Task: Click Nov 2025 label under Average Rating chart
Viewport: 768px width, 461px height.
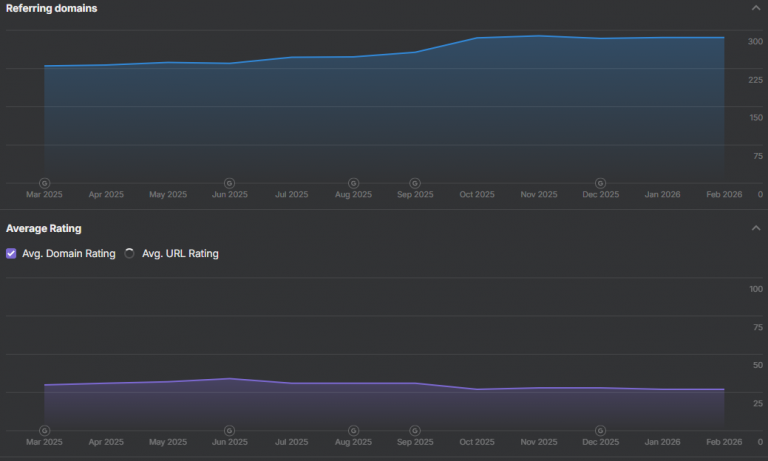Action: (539, 442)
